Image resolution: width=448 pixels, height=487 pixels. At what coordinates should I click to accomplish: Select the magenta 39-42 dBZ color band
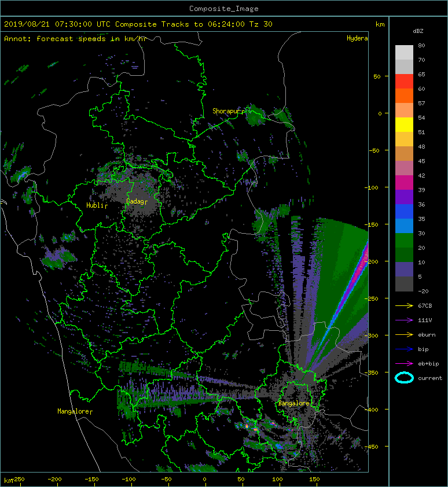[404, 183]
